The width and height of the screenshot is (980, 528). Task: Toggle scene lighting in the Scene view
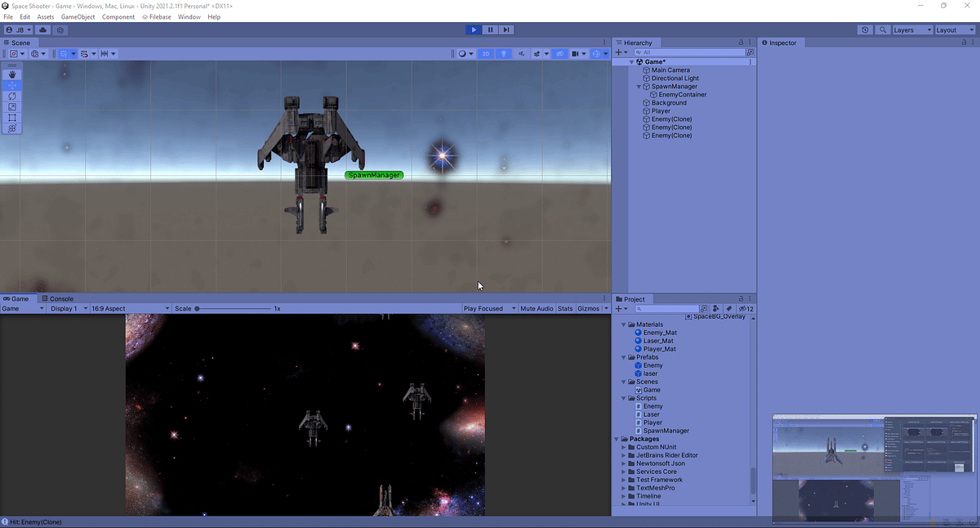(x=504, y=53)
